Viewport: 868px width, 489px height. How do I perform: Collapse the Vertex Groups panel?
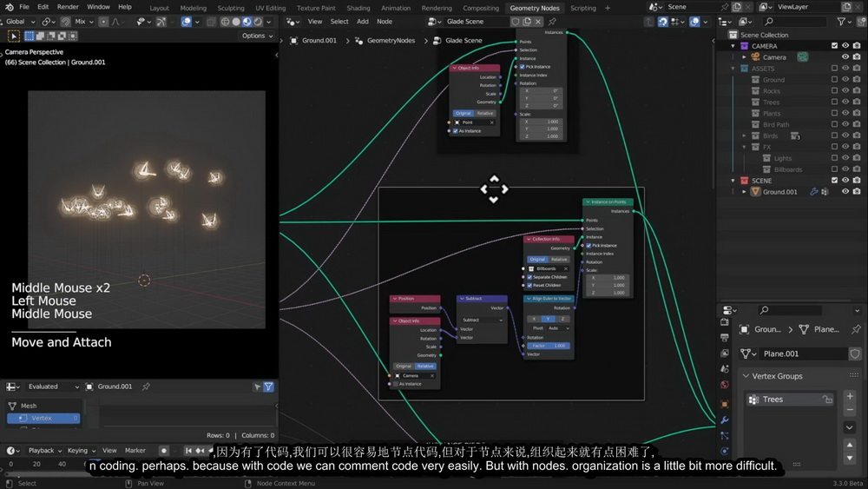(746, 376)
